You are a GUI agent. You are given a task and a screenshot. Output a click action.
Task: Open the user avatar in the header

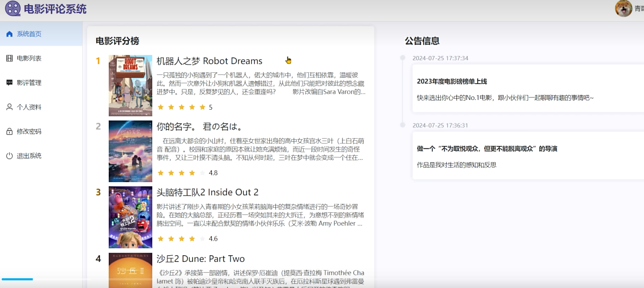[623, 8]
